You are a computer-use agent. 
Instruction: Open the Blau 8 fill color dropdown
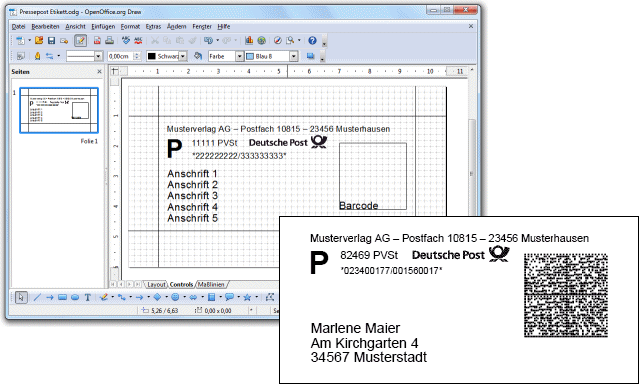coord(294,56)
